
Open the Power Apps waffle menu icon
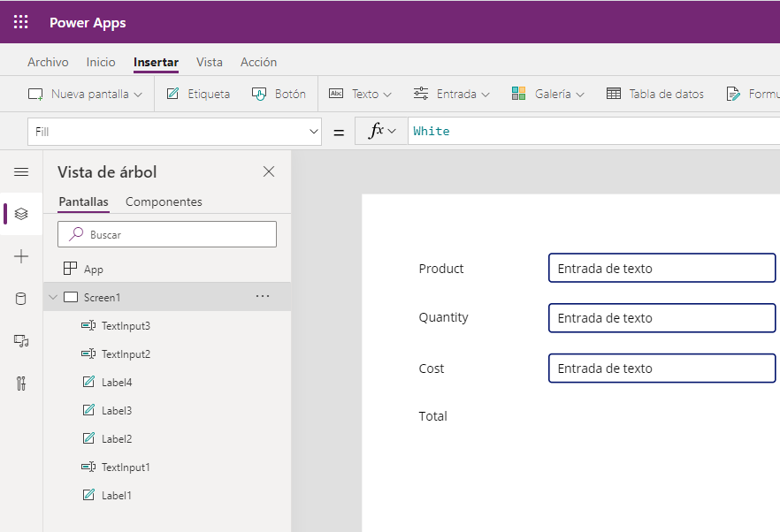[x=19, y=21]
